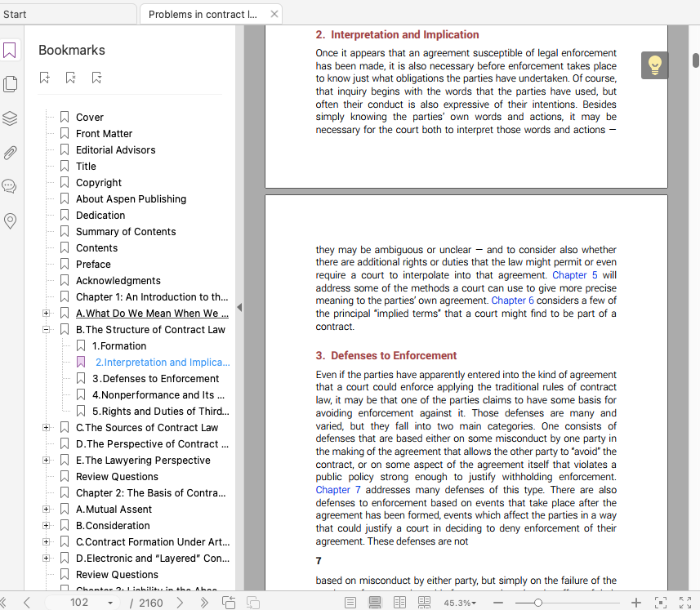Click the document vertical scrollbar thumb

[696, 60]
